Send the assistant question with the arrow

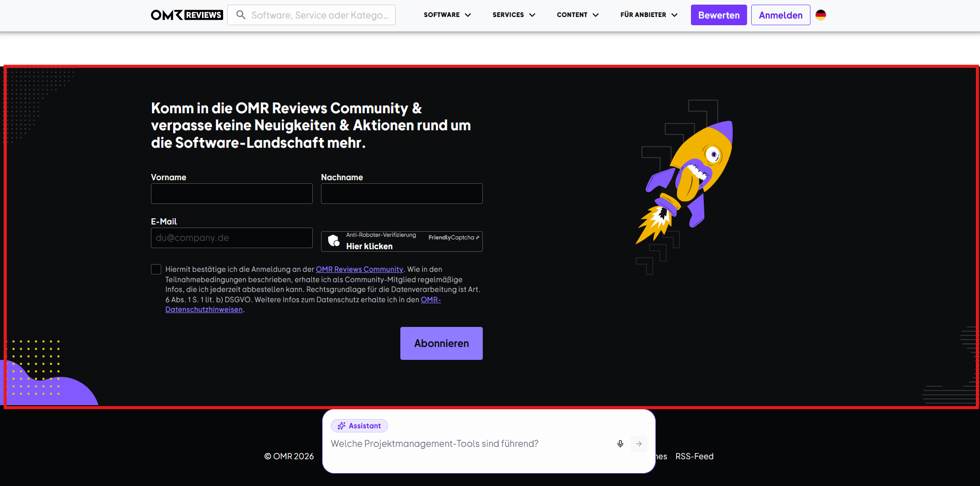[x=639, y=444]
